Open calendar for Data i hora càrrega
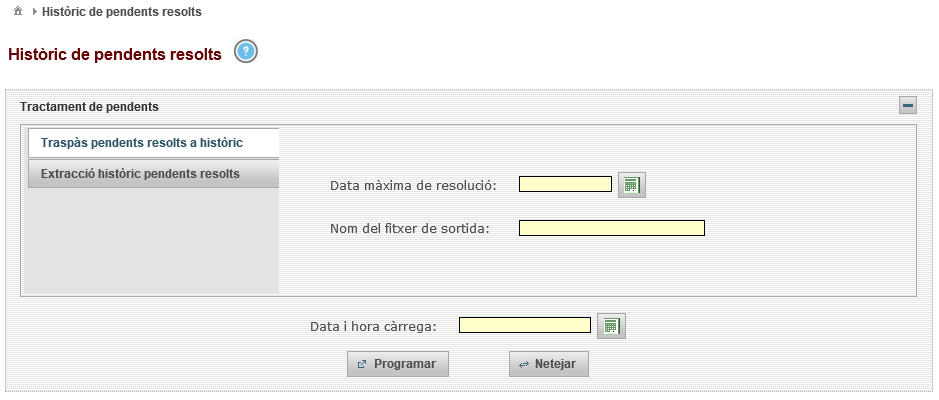This screenshot has height=400, width=939. point(611,326)
